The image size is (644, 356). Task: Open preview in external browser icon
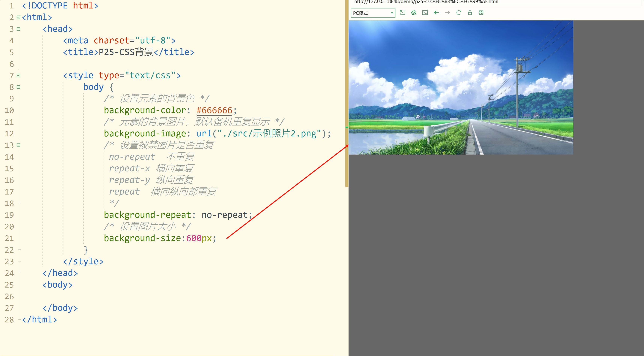403,13
